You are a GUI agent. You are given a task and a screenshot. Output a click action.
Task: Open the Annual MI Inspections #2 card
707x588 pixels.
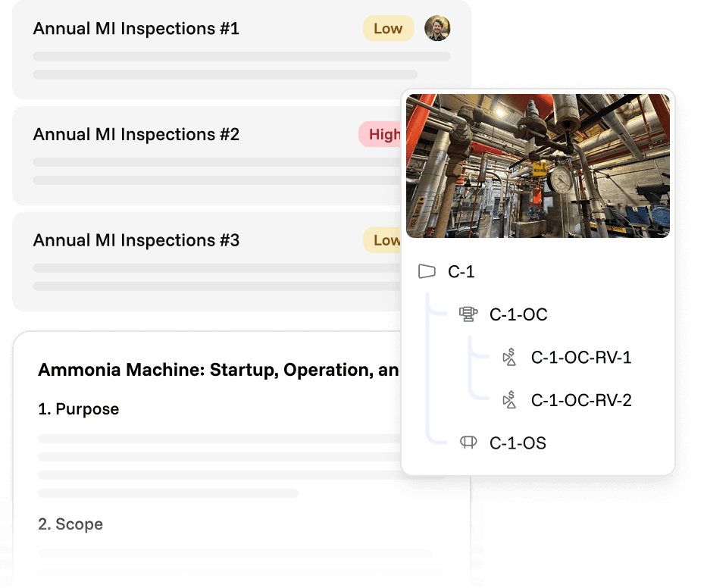click(x=207, y=155)
